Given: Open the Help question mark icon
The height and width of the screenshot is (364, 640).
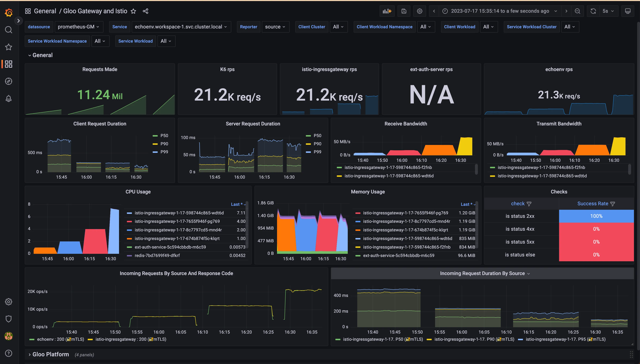Looking at the screenshot, I should 9,353.
